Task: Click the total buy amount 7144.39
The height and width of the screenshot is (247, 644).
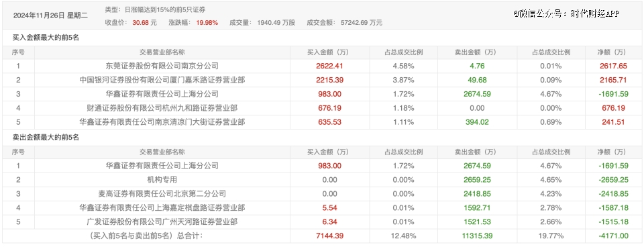Action: tap(330, 236)
